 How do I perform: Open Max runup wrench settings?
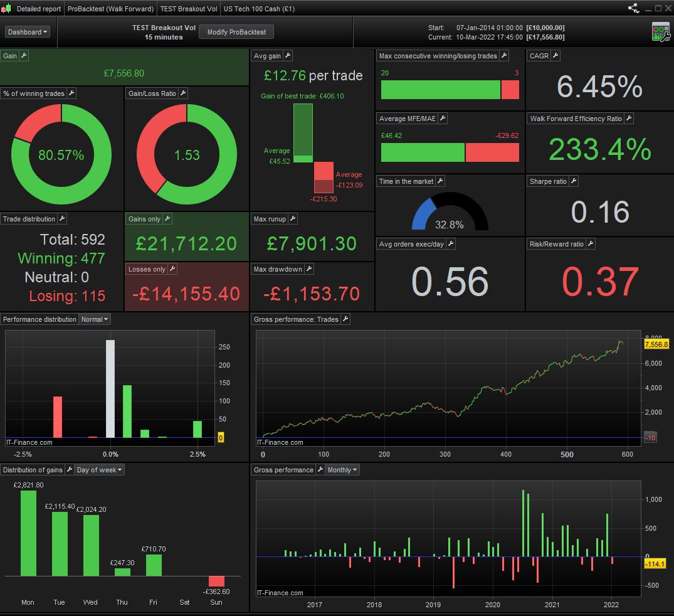(293, 219)
